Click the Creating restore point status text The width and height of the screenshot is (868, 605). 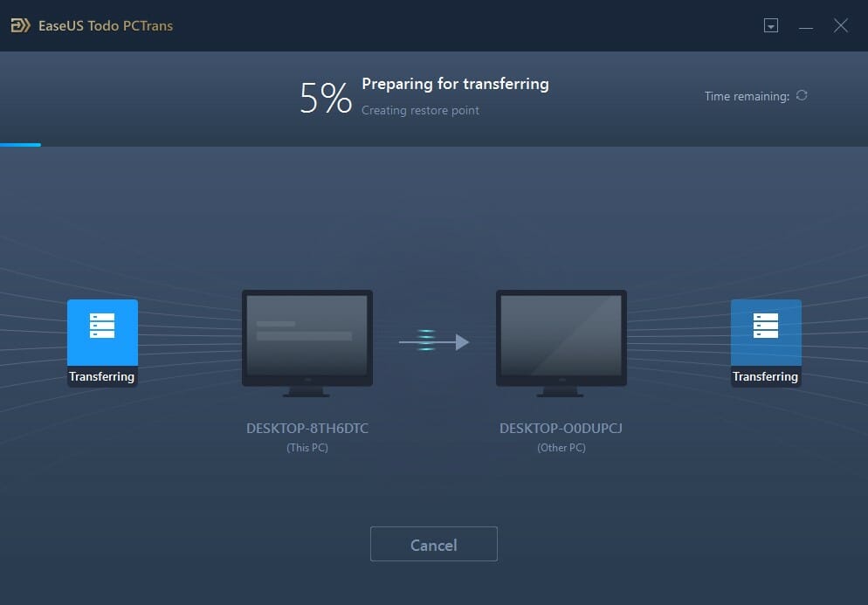pos(420,110)
